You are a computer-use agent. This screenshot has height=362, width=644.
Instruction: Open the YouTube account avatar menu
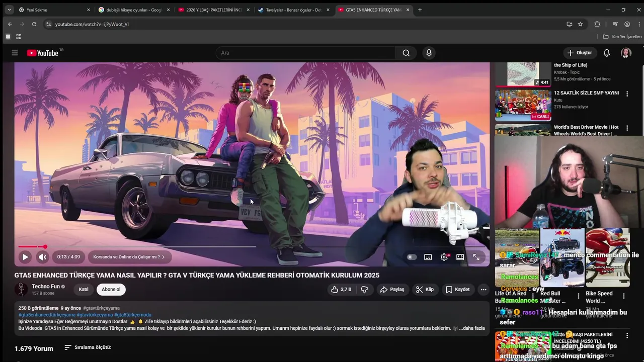click(x=626, y=53)
